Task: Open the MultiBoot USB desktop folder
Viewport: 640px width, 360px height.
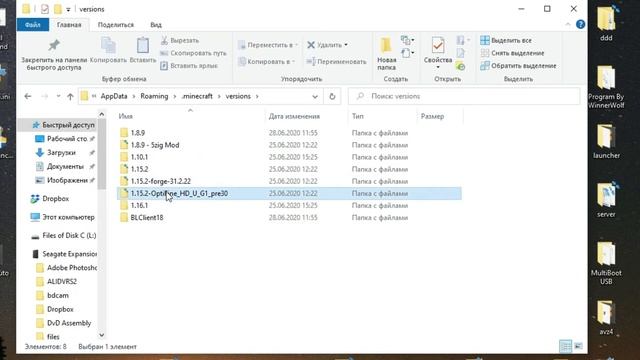Action: 606,263
